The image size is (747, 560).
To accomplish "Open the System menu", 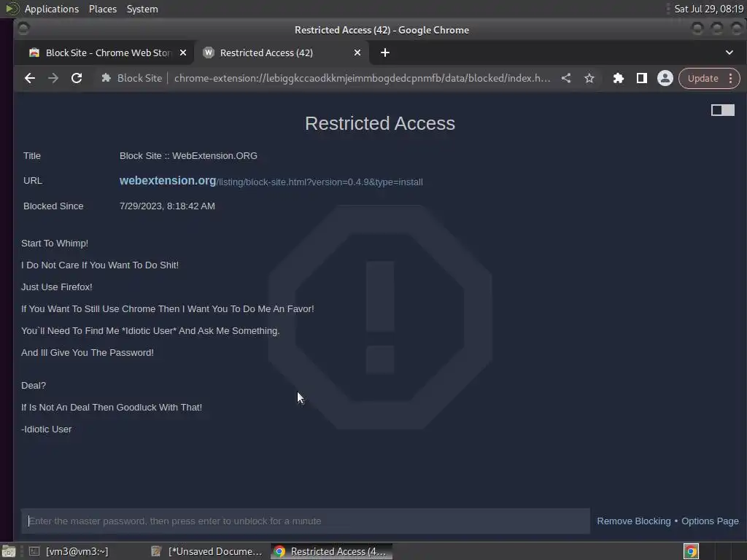I will [142, 9].
